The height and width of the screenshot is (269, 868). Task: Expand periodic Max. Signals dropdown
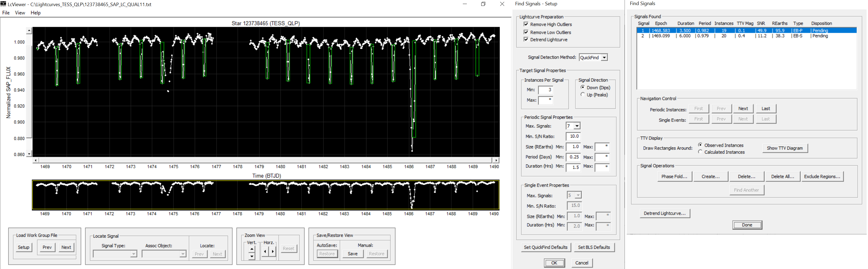[x=577, y=126]
